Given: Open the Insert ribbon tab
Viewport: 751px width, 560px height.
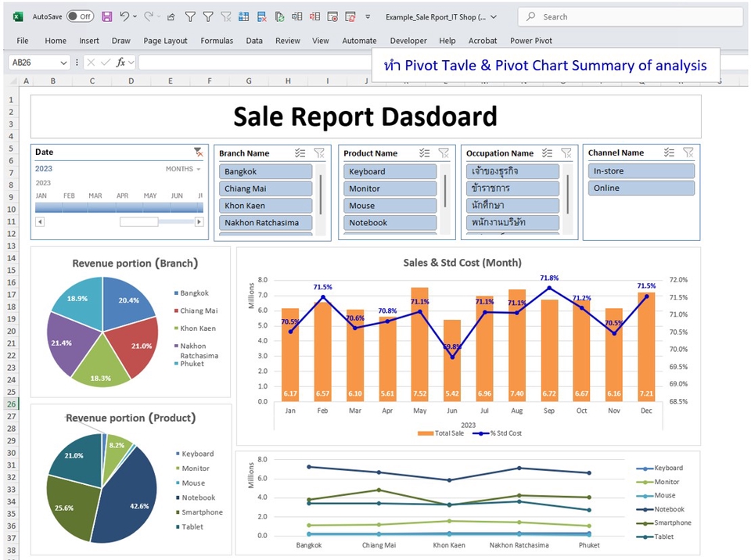Looking at the screenshot, I should (89, 41).
